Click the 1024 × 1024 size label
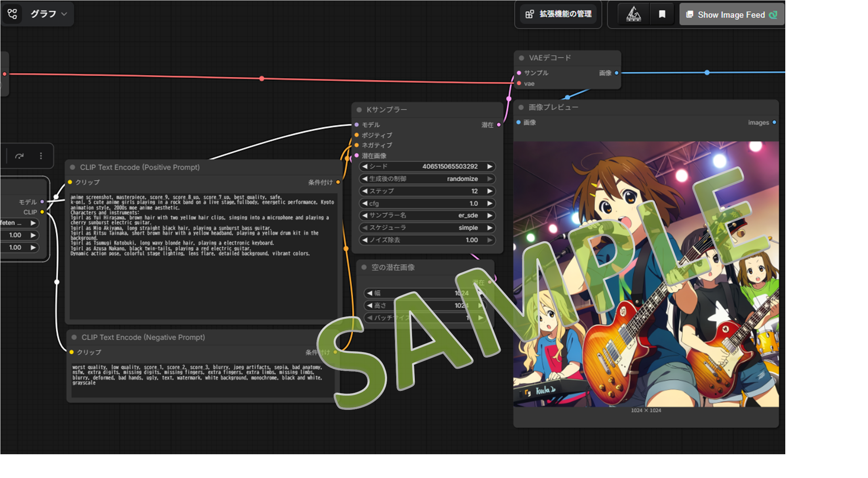Screen dimensions: 868x478 pyautogui.click(x=646, y=411)
